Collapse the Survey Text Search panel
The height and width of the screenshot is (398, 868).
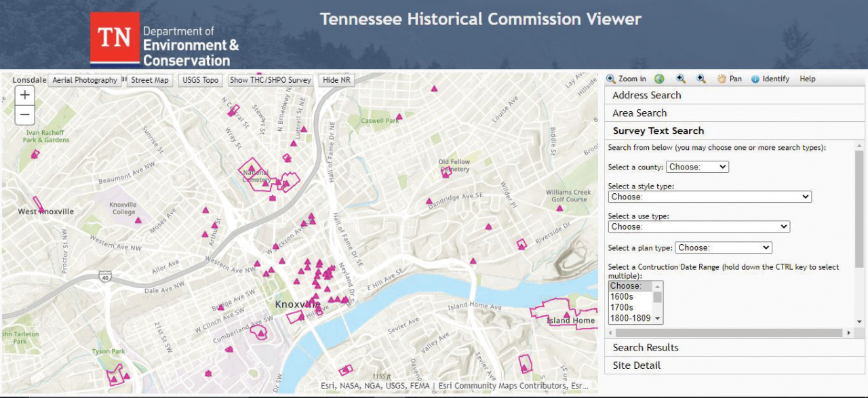734,131
